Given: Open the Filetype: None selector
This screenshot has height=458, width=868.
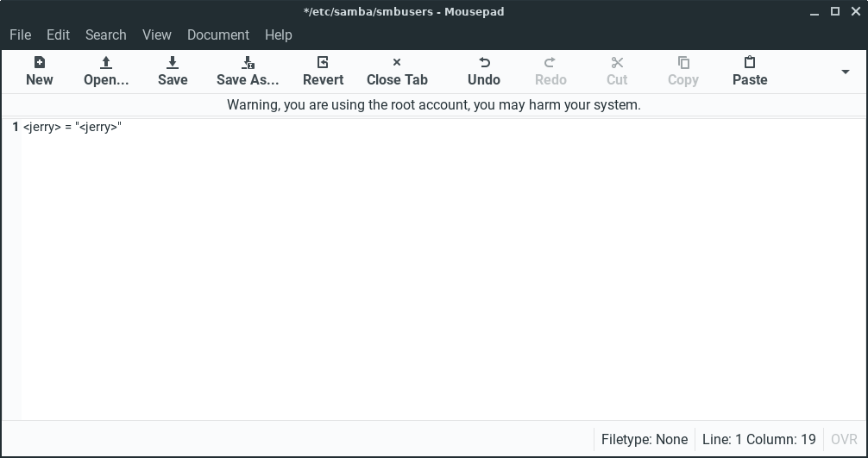Looking at the screenshot, I should 645,440.
